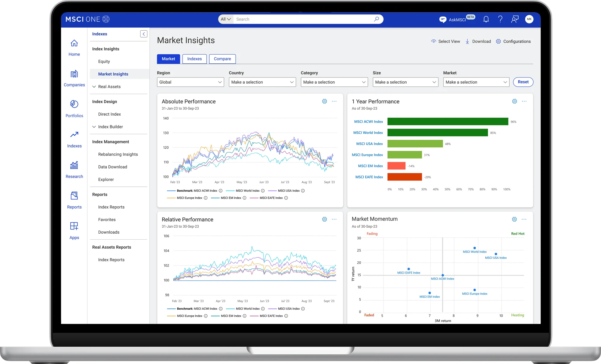Open Configurations

513,41
